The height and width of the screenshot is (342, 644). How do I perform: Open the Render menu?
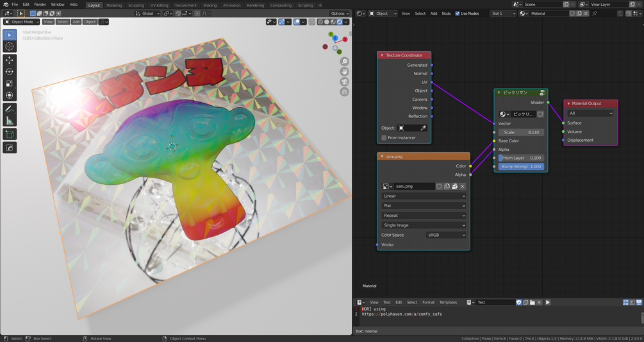point(40,4)
